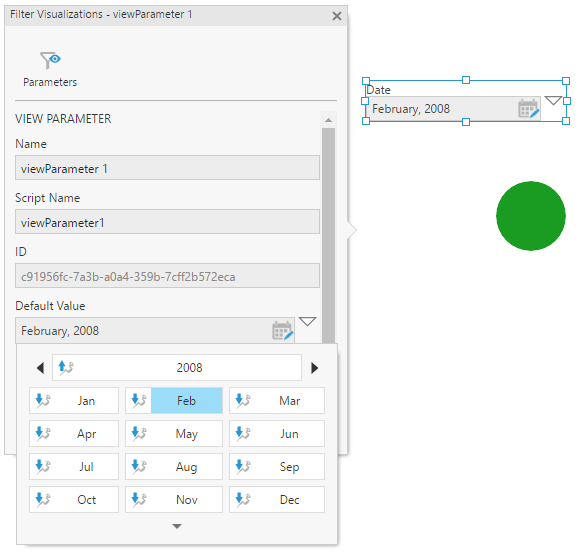This screenshot has width=582, height=554.
Task: Drill down into Jan icon
Action: click(x=43, y=400)
